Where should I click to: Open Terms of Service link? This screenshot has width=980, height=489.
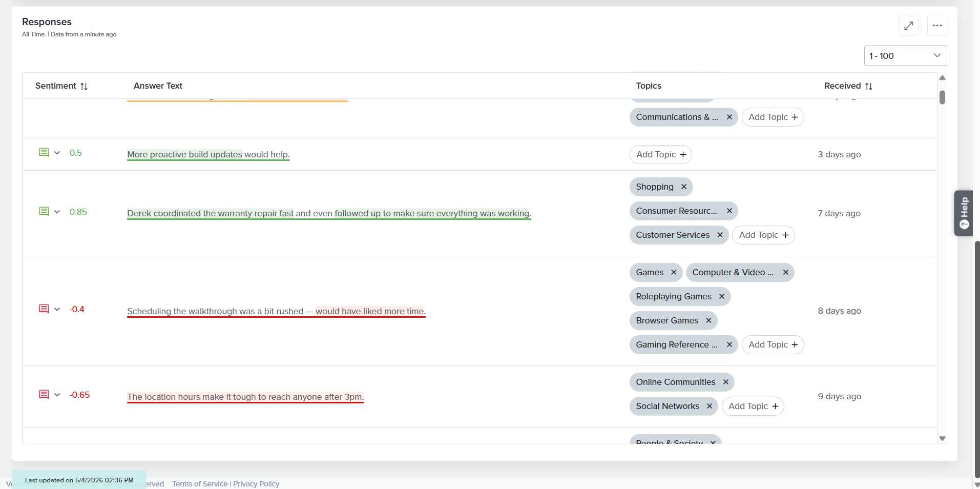pos(200,484)
